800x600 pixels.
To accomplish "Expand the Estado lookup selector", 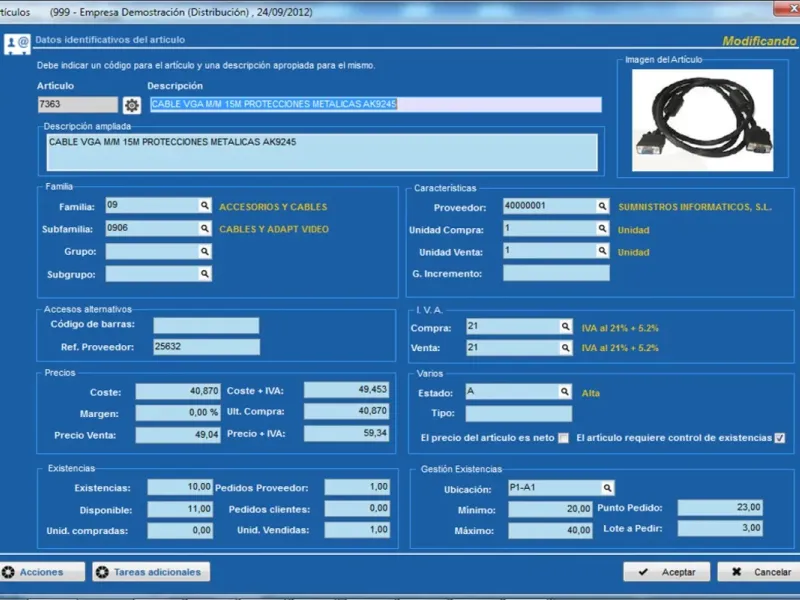I will (x=565, y=392).
